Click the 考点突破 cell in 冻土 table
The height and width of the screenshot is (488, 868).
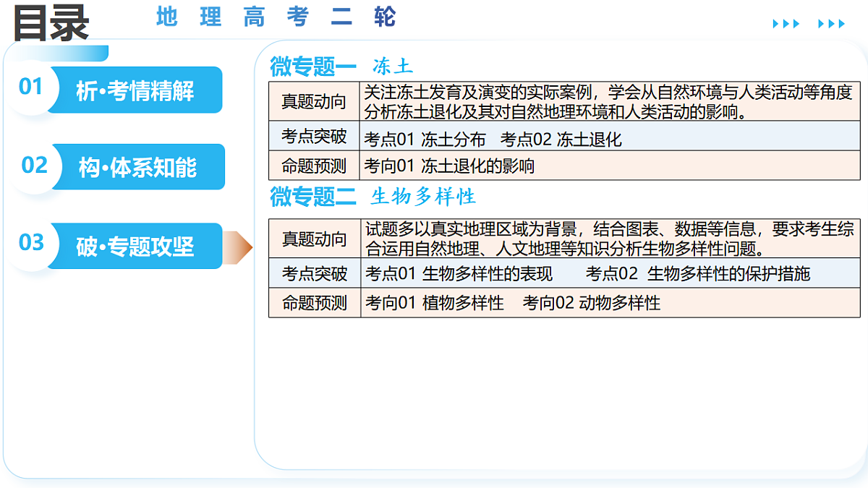(x=314, y=136)
